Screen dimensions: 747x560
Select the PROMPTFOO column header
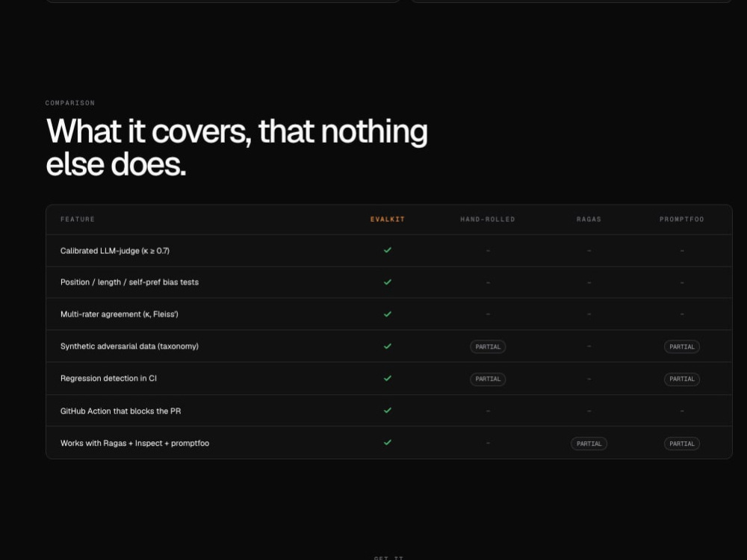(x=682, y=219)
